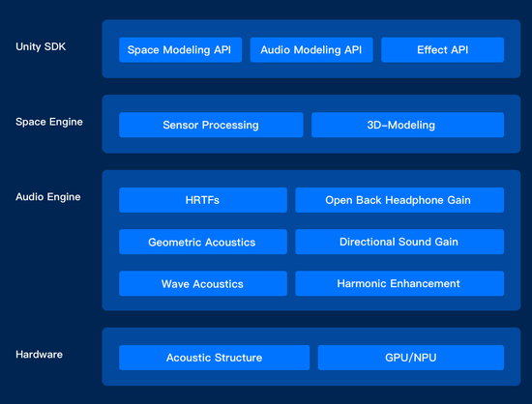532x404 pixels.
Task: Select the 3D-Modeling block
Action: pos(407,125)
